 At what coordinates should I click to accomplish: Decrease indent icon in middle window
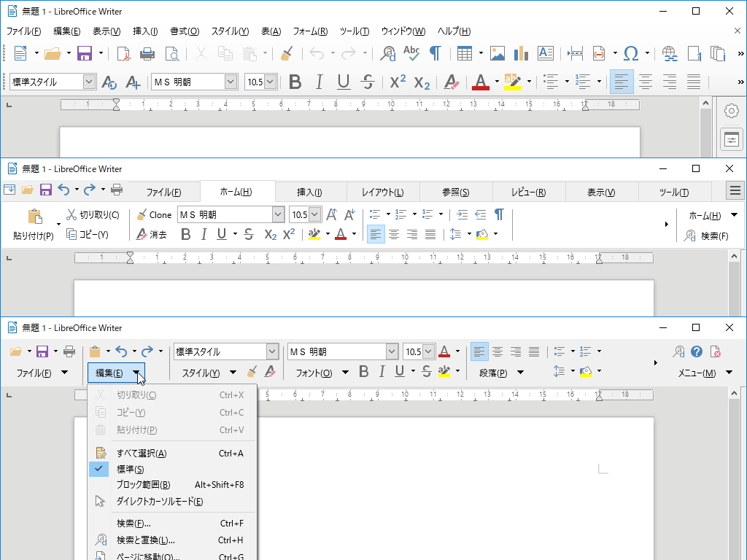click(x=480, y=215)
